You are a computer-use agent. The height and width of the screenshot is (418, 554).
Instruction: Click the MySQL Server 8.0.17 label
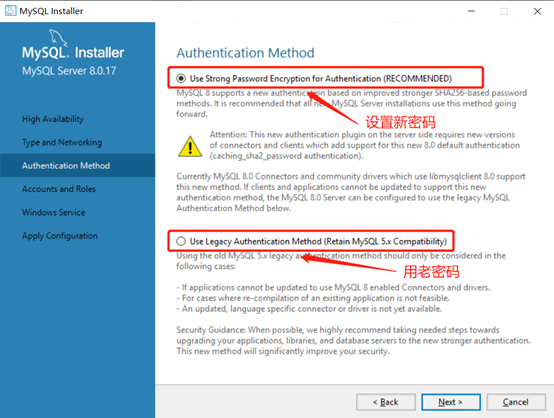click(x=69, y=71)
